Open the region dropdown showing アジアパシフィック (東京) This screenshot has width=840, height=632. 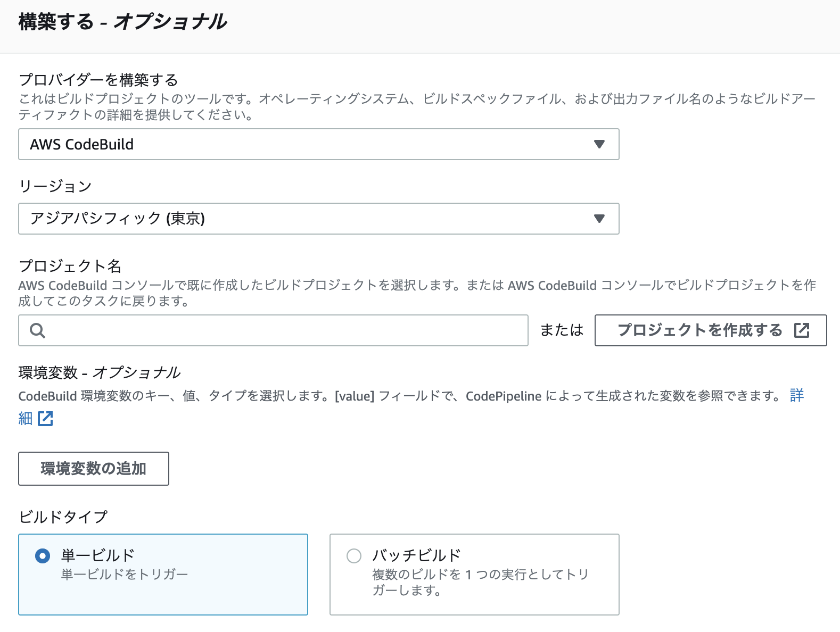coord(318,219)
